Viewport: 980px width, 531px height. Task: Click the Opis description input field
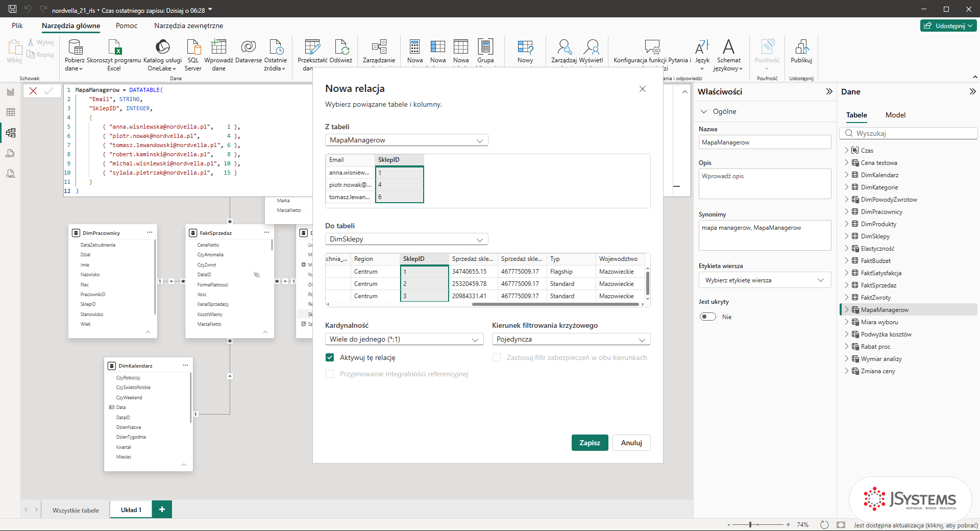765,183
